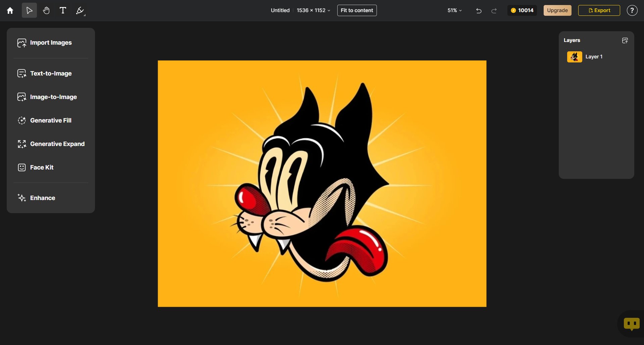Open Text-to-Image option
Image resolution: width=644 pixels, height=345 pixels.
tap(51, 73)
